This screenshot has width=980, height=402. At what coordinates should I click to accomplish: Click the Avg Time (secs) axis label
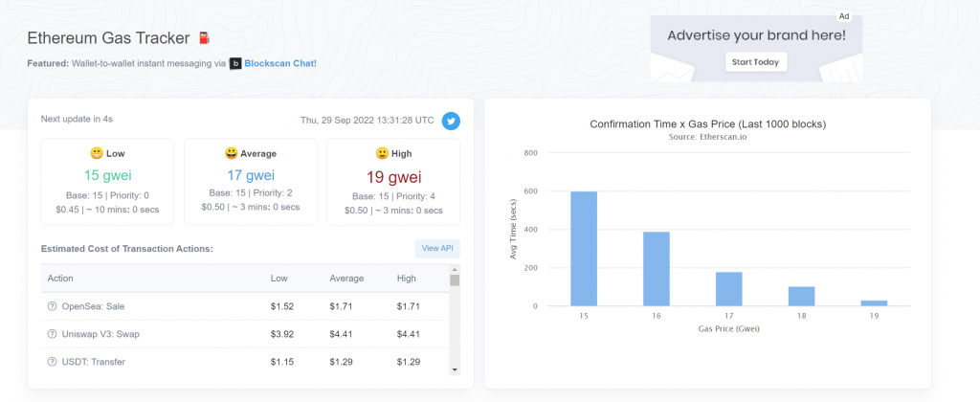click(x=513, y=230)
